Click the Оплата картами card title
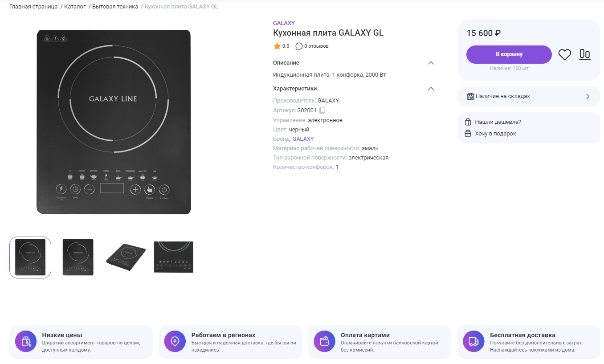The width and height of the screenshot is (604, 364). tap(365, 335)
